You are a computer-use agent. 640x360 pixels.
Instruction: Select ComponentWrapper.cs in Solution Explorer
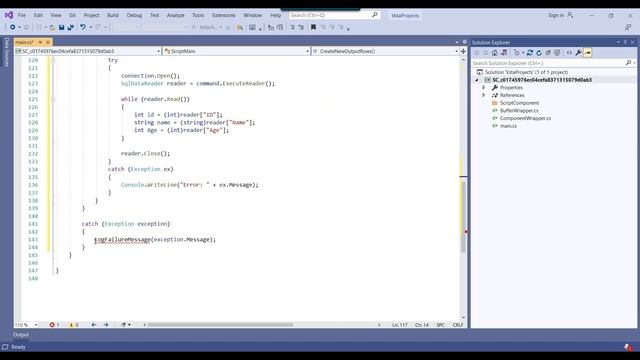526,118
